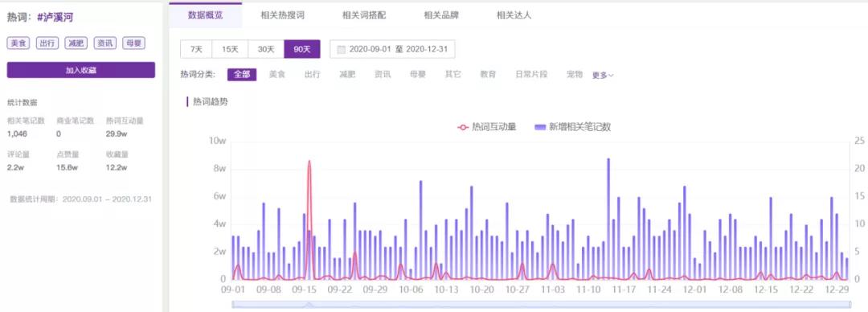
Task: Click the 数据统计周期 date text
Action: [x=81, y=199]
